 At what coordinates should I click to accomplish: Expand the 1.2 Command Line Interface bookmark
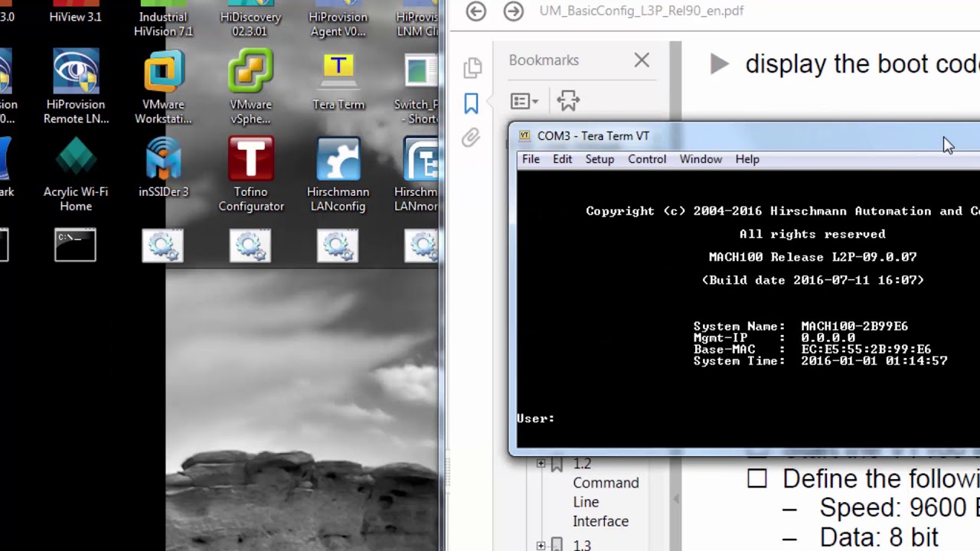click(541, 464)
